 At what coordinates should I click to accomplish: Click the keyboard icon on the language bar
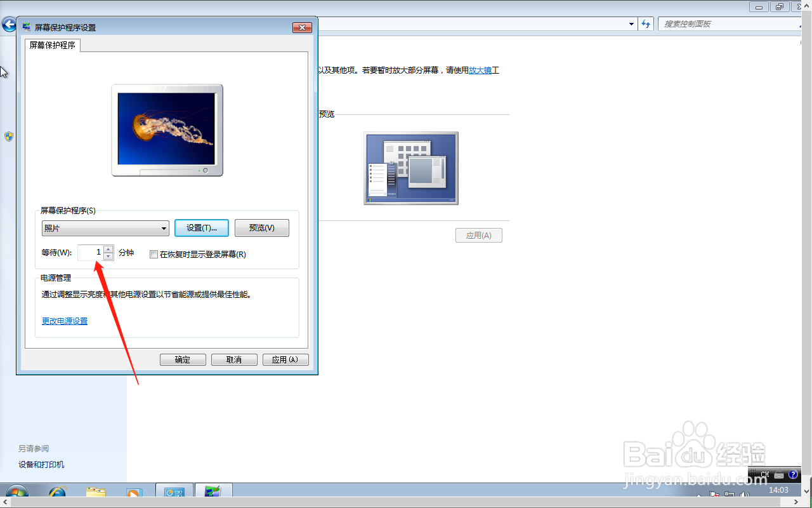click(779, 474)
